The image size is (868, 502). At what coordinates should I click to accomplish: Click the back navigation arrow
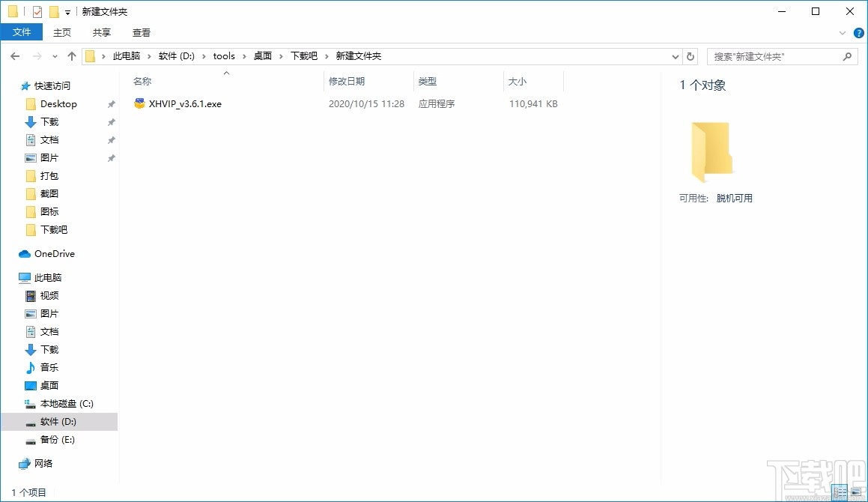(x=14, y=55)
